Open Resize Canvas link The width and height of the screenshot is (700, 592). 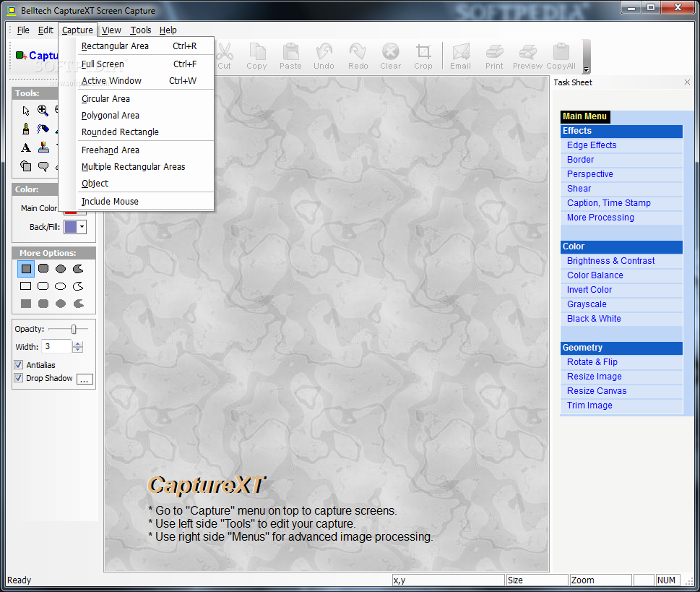tap(597, 390)
